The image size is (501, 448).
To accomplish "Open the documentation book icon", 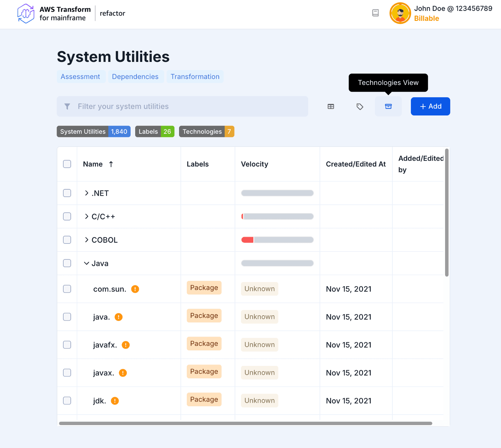I will pyautogui.click(x=375, y=13).
